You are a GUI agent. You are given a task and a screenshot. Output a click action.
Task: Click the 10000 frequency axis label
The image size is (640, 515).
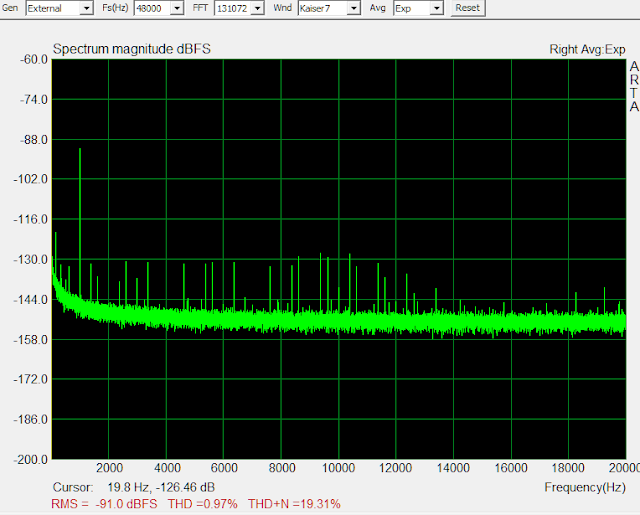coord(338,468)
